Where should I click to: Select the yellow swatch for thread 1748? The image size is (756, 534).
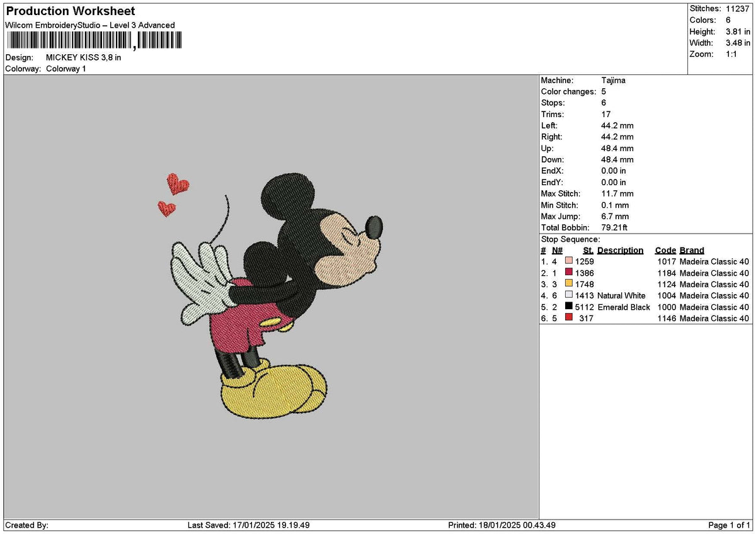point(569,284)
